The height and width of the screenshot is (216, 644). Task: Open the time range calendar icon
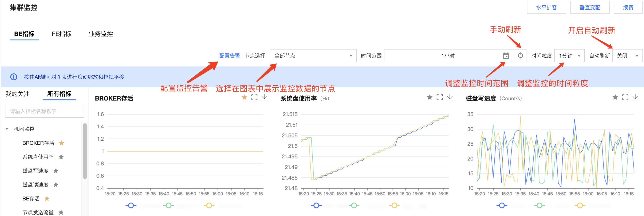[x=506, y=56]
